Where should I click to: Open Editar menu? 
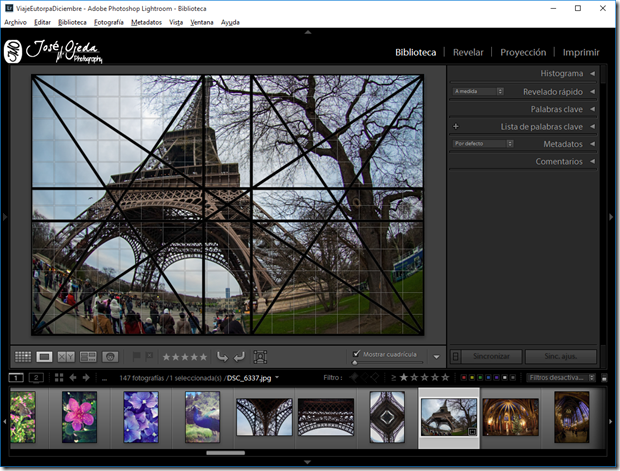click(42, 22)
